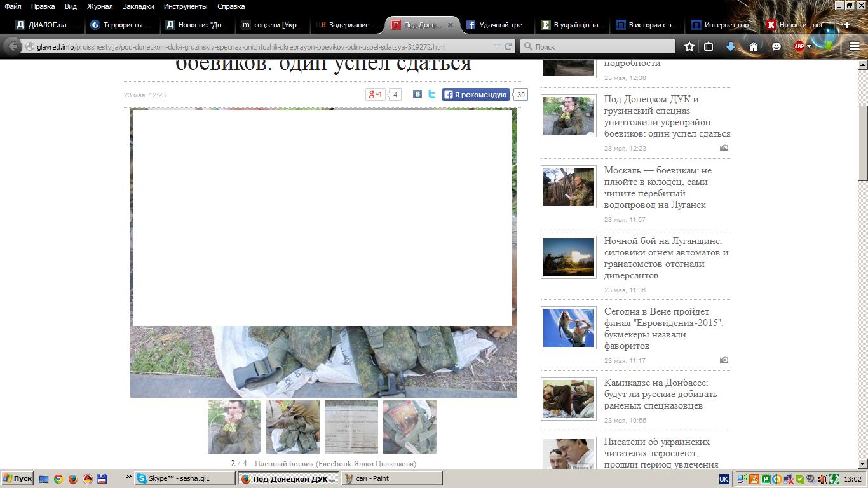The width and height of the screenshot is (868, 488).
Task: Open the Firefox hamburger menu
Action: pyautogui.click(x=855, y=46)
